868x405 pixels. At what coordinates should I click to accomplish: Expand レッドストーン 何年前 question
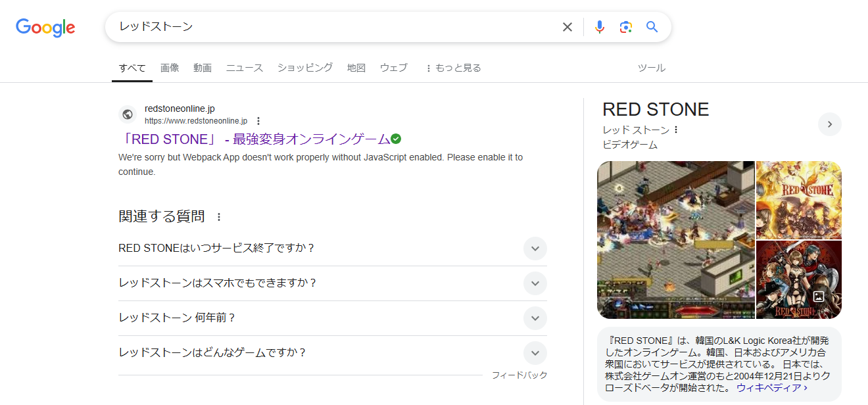tap(535, 318)
